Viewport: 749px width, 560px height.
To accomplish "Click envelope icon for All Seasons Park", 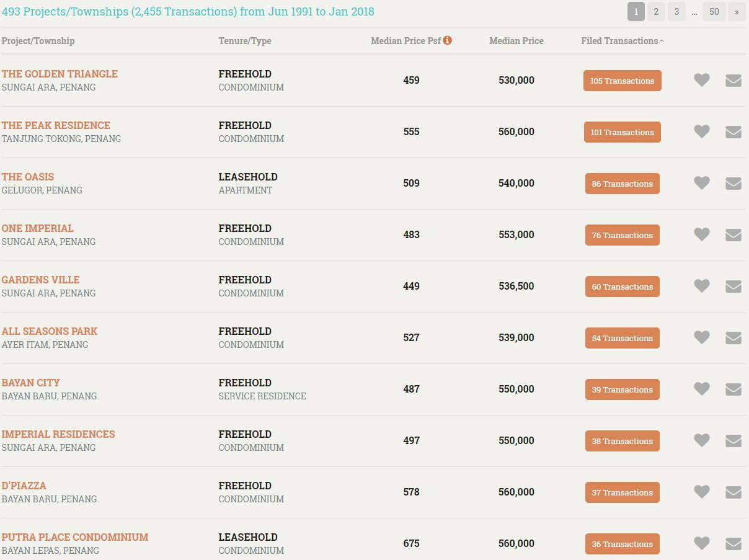I will click(733, 338).
